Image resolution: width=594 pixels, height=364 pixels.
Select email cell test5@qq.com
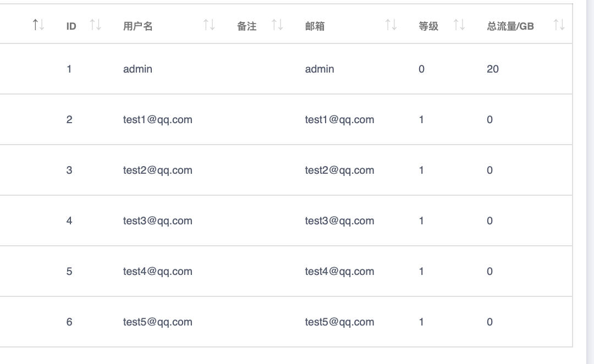(x=339, y=322)
